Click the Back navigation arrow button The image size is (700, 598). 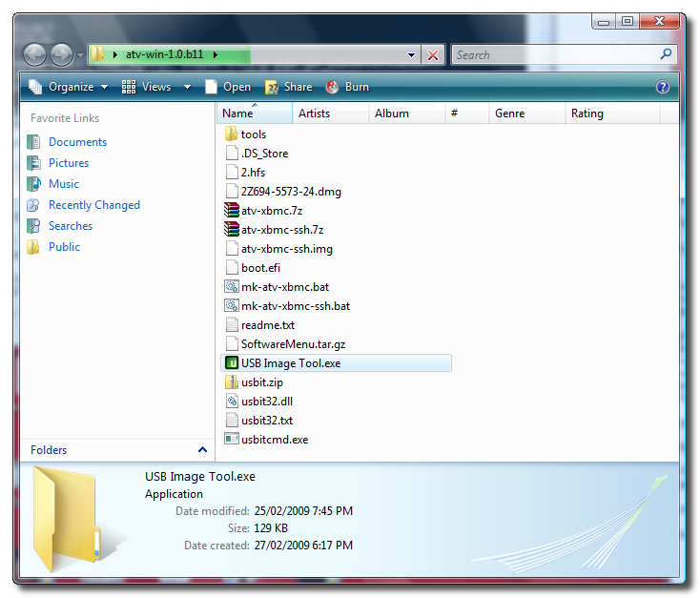point(35,55)
